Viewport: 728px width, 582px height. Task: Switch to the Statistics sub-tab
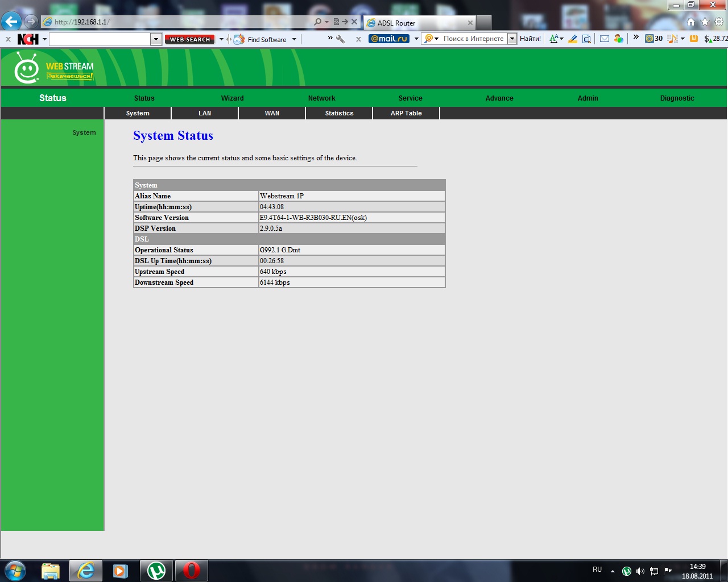coord(339,113)
